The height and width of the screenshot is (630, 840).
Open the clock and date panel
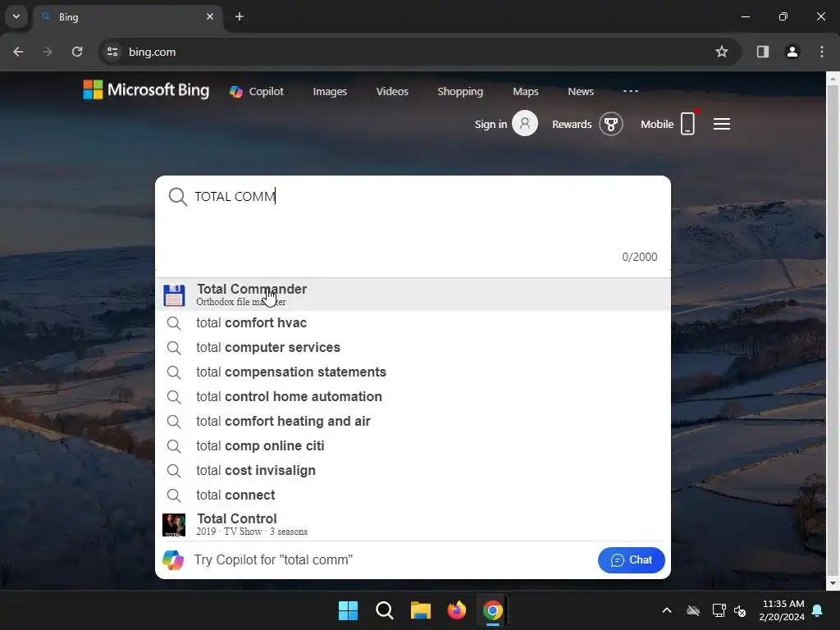coord(782,610)
